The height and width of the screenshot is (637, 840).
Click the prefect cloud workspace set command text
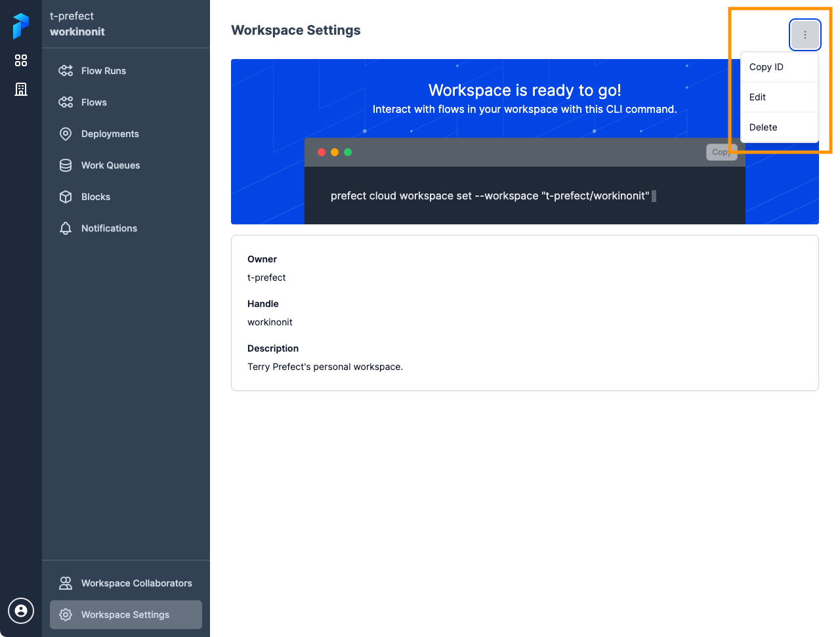coord(490,195)
